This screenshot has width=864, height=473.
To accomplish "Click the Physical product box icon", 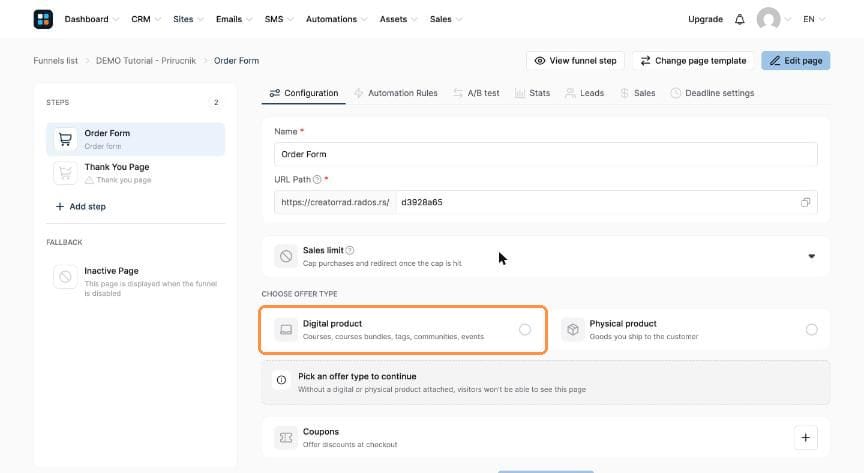I will (573, 330).
